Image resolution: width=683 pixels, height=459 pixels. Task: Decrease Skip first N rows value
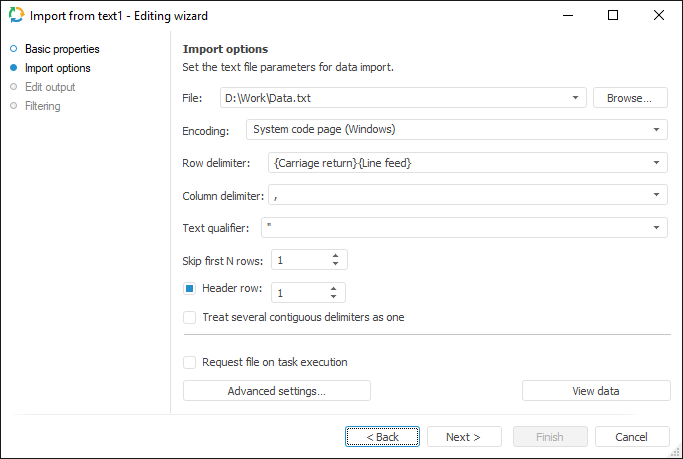coord(336,265)
